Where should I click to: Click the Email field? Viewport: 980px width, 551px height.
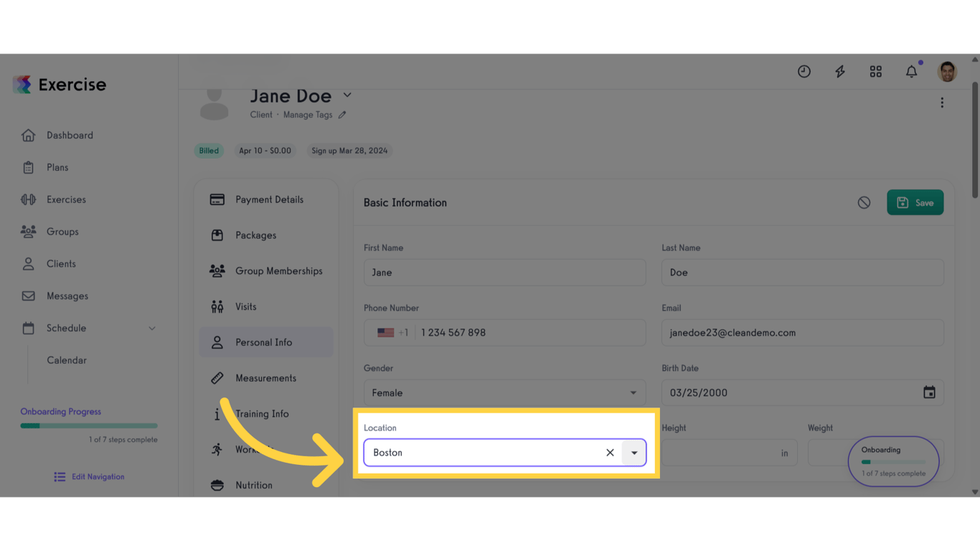803,333
